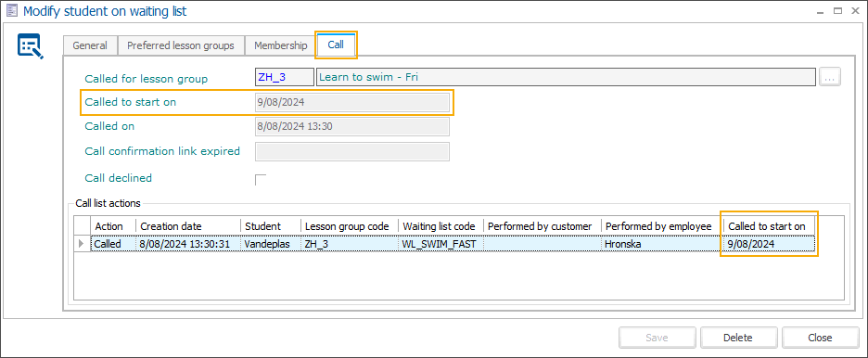
Task: Click the Learn to swim - Fri field
Action: tap(566, 78)
